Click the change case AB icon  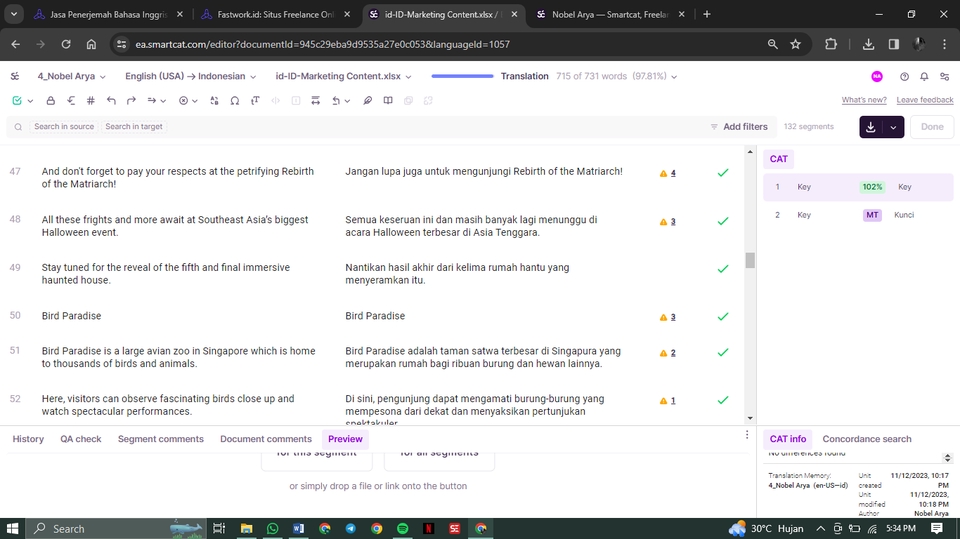[214, 100]
